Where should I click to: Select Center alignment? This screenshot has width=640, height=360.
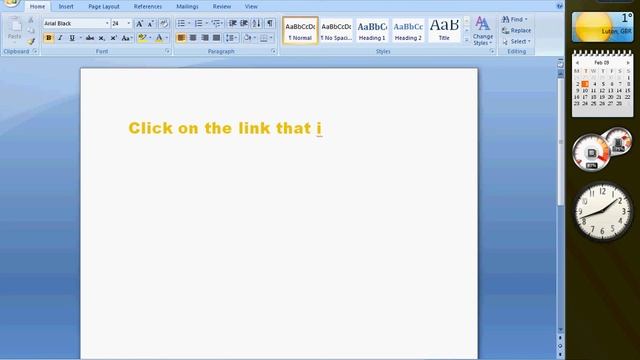coord(193,38)
